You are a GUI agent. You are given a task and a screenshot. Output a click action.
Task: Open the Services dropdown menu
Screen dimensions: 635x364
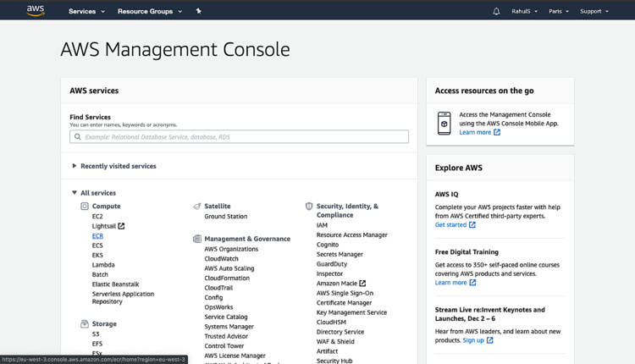click(86, 11)
